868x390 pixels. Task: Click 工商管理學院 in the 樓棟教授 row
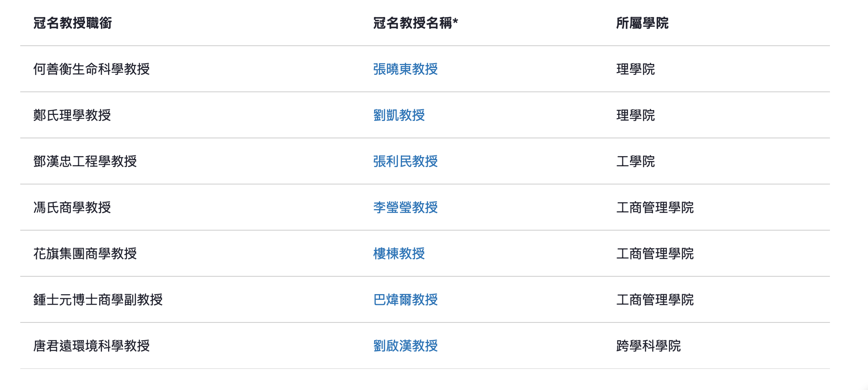[655, 254]
